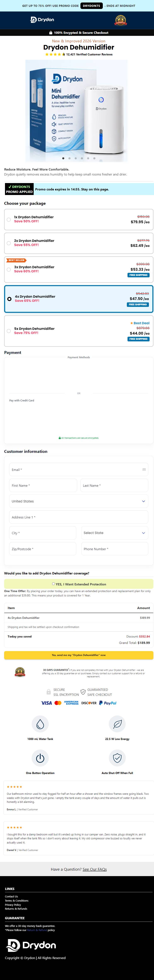Select the 1x Drydon Dehumidifier package

79,219
